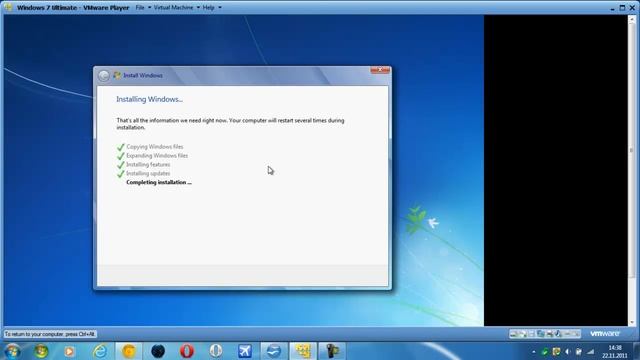This screenshot has height=360, width=640.
Task: Click the 'Completing installation ...' step
Action: tap(159, 182)
